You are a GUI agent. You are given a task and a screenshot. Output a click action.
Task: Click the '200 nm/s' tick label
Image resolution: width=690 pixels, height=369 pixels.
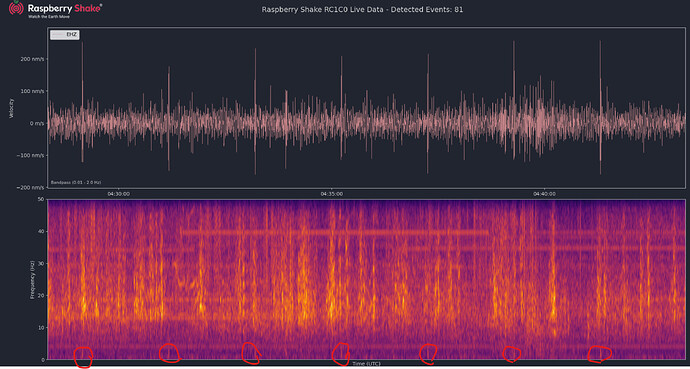coord(33,59)
